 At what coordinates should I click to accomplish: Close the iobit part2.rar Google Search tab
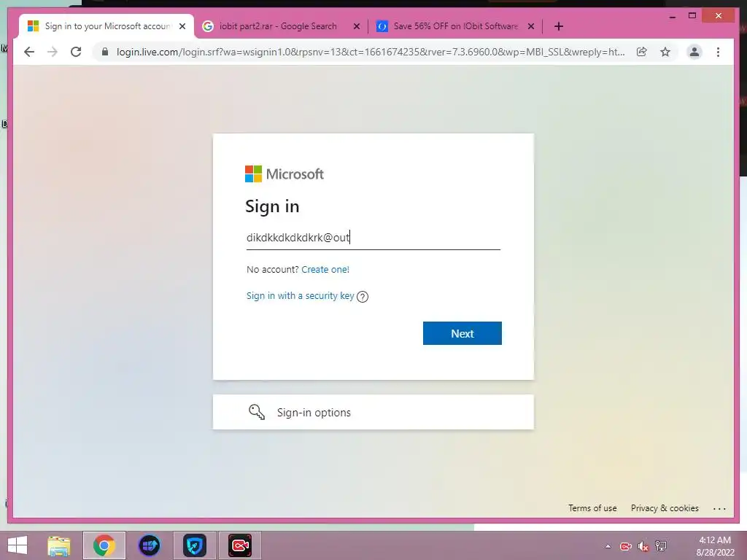tap(356, 26)
